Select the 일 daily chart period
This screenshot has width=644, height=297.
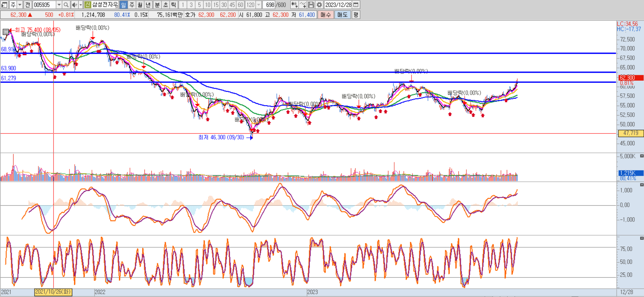[x=123, y=5]
